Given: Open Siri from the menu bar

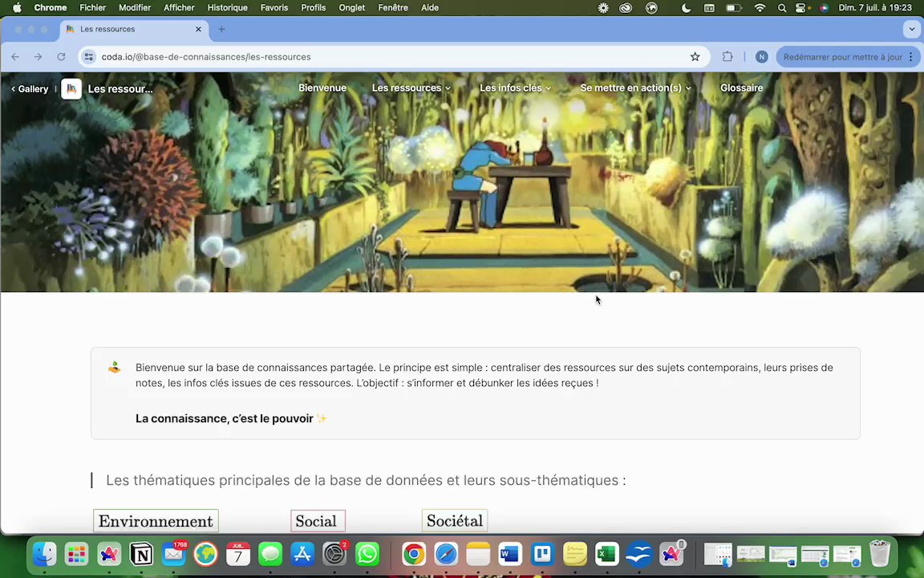Looking at the screenshot, I should click(824, 8).
